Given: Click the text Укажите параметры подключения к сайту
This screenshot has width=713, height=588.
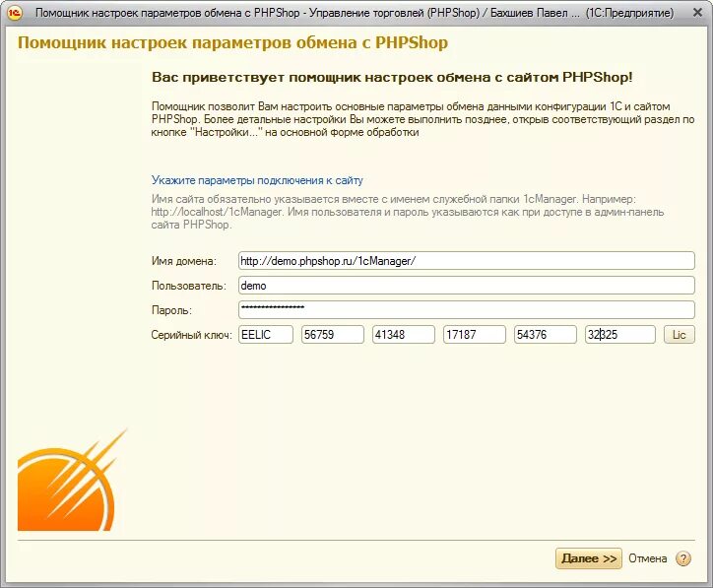Looking at the screenshot, I should pyautogui.click(x=257, y=180).
